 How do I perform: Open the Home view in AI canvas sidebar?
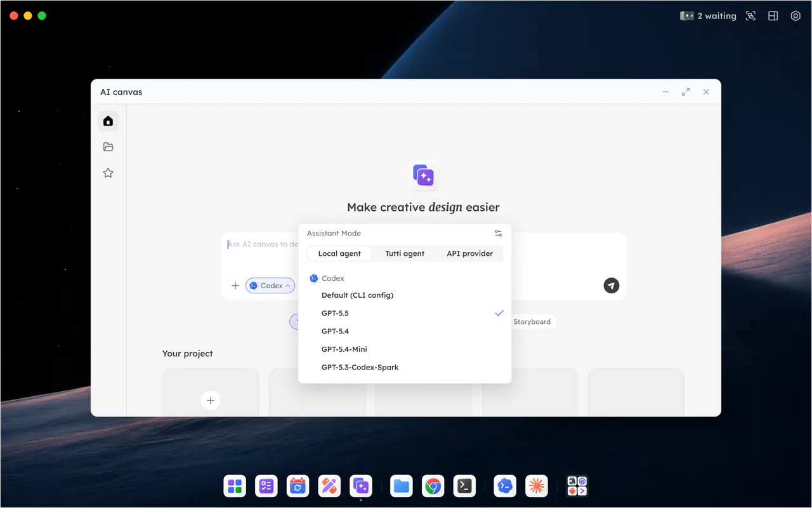pyautogui.click(x=108, y=121)
